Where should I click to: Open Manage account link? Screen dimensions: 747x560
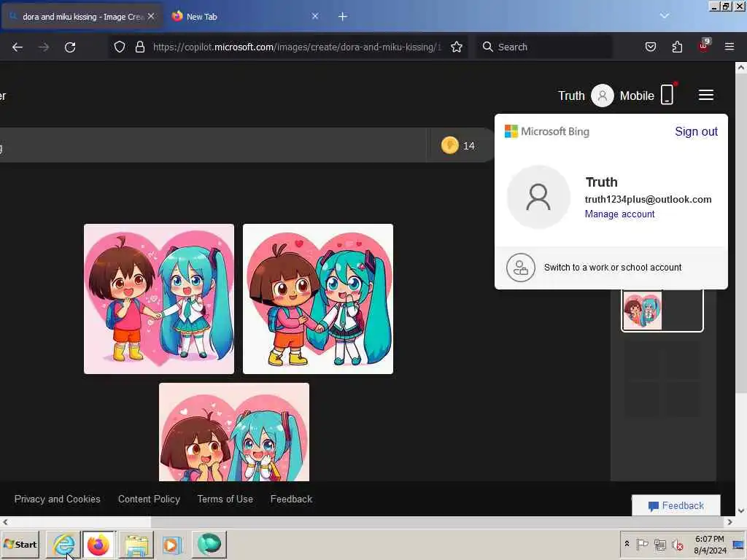point(619,214)
